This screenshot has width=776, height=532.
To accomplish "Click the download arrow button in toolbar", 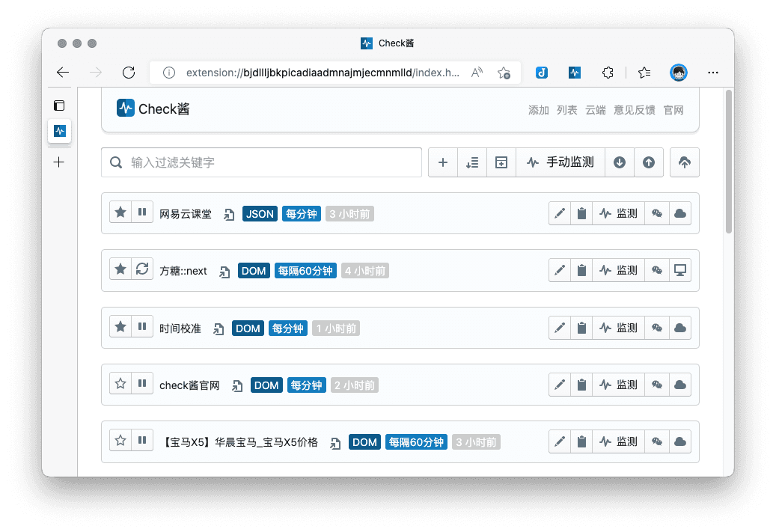I will 620,162.
